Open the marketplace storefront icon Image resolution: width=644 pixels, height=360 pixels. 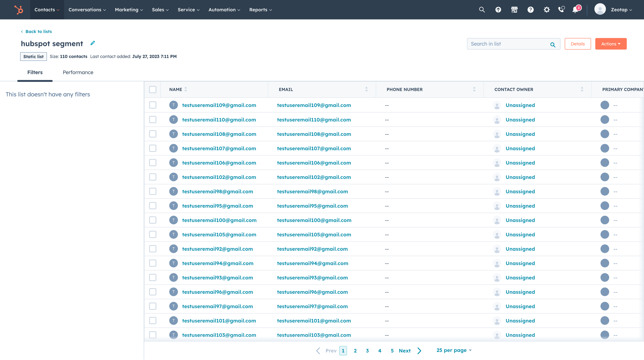514,10
